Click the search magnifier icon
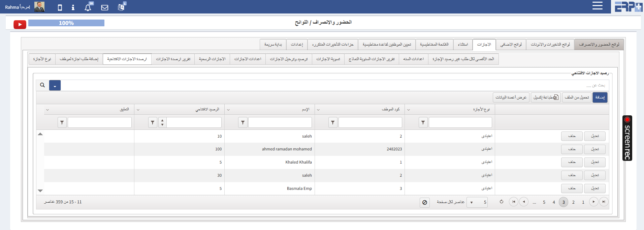The width and height of the screenshot is (644, 230). pyautogui.click(x=42, y=85)
